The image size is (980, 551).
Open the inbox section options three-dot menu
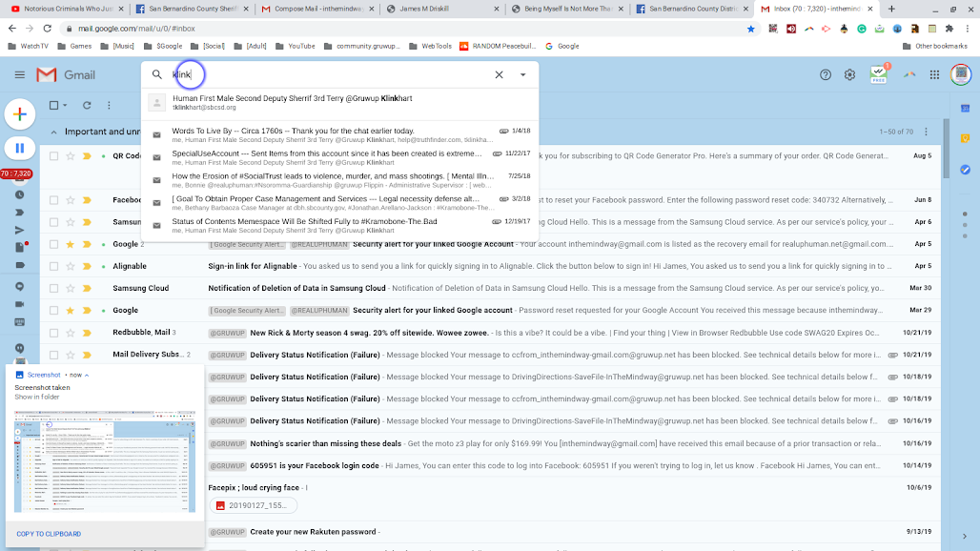927,132
